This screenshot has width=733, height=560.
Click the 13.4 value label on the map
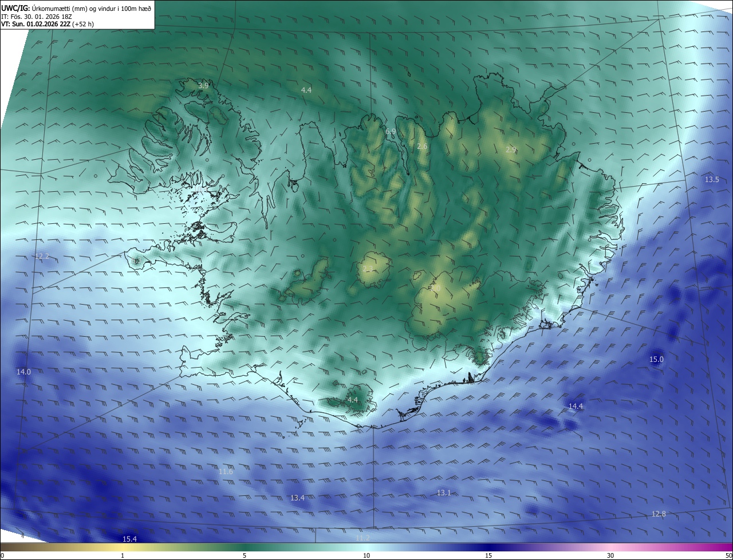(x=297, y=498)
